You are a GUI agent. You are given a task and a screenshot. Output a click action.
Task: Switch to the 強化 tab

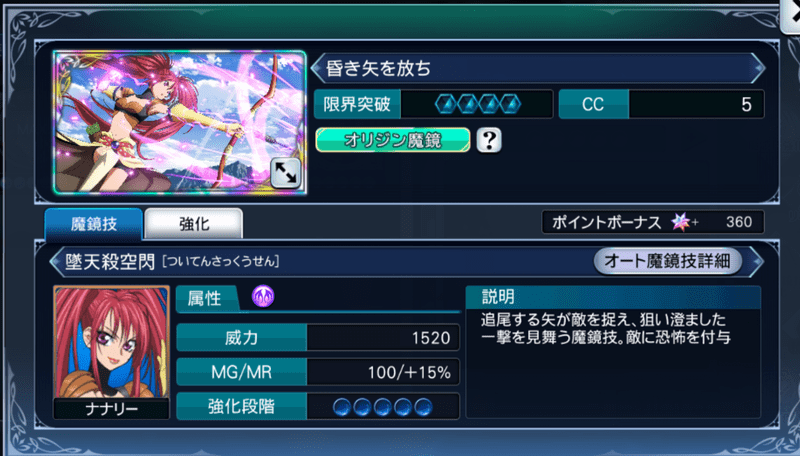(194, 223)
